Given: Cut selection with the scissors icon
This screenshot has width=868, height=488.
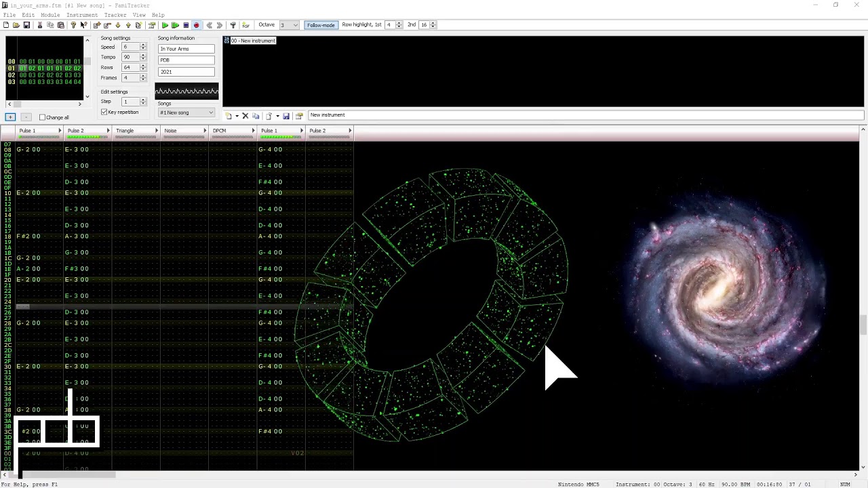Looking at the screenshot, I should click(x=40, y=25).
